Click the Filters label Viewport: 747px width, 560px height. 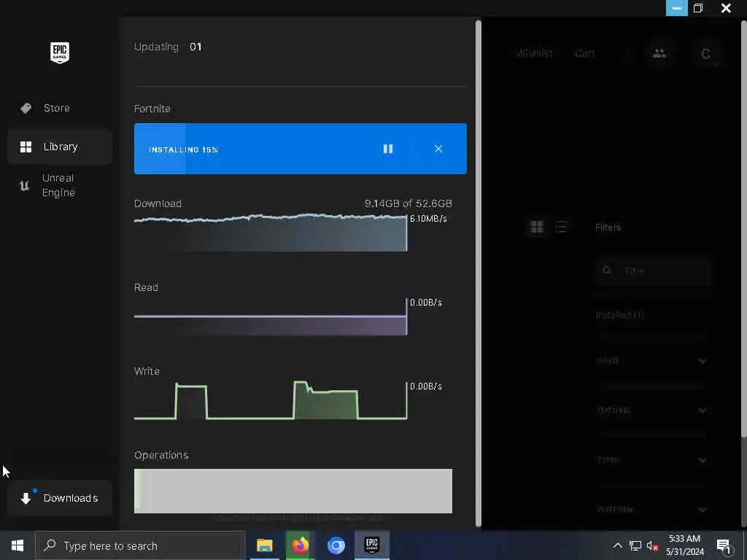608,227
